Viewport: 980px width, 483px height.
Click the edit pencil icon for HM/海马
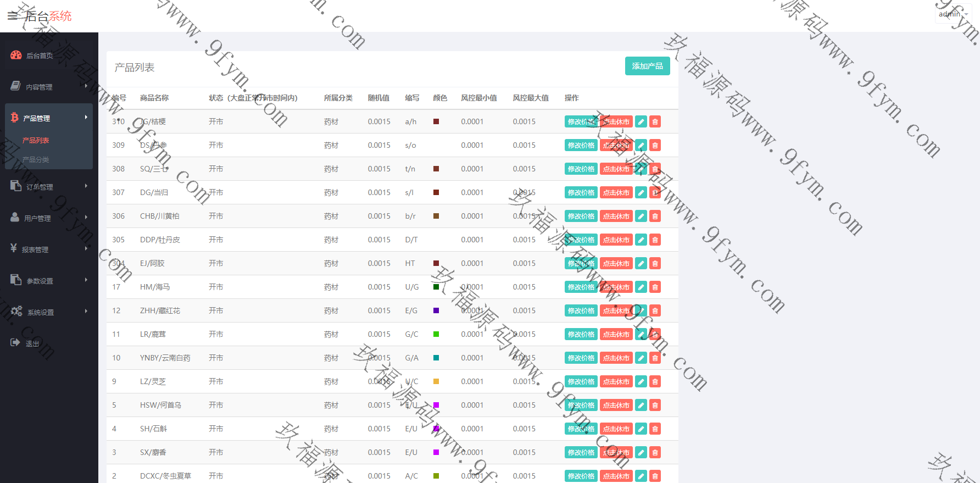pos(641,287)
